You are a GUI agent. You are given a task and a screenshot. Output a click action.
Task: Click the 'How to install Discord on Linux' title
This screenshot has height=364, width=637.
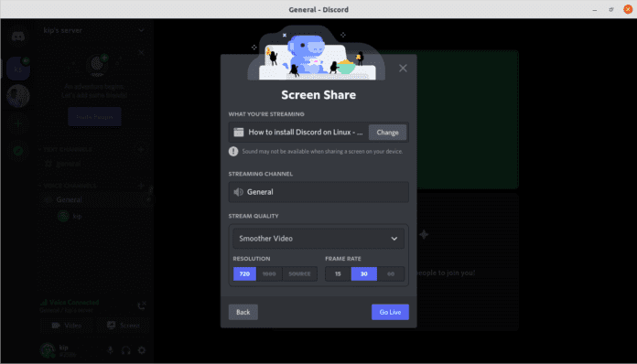[x=306, y=133]
